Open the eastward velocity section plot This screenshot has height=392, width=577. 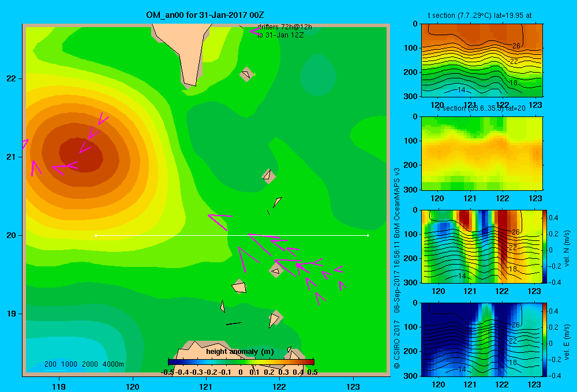tap(482, 339)
